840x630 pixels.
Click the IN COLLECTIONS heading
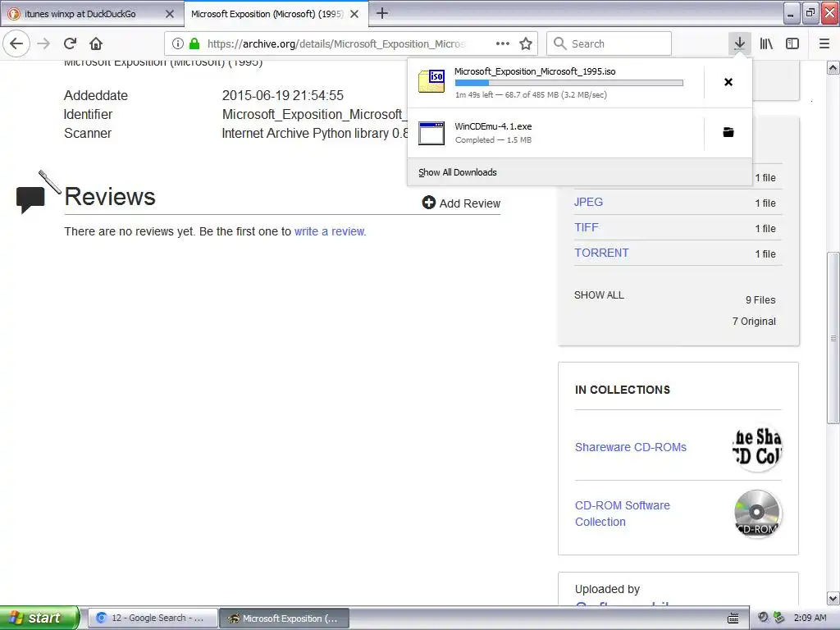pos(623,390)
